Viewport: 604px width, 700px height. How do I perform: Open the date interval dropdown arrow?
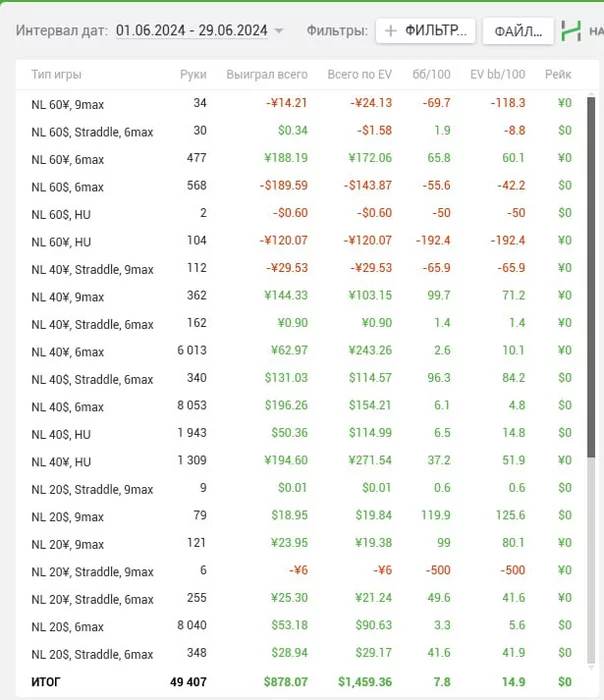279,31
